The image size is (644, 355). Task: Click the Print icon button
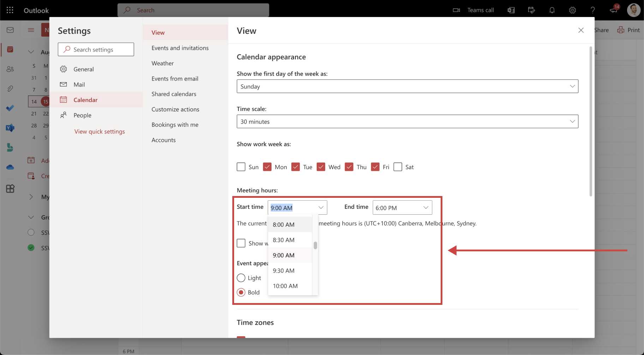pyautogui.click(x=621, y=30)
